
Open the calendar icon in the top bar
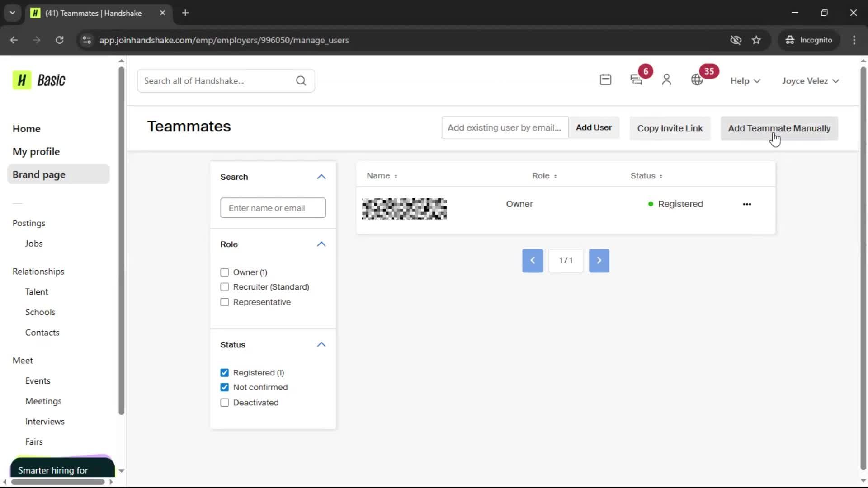(x=606, y=80)
